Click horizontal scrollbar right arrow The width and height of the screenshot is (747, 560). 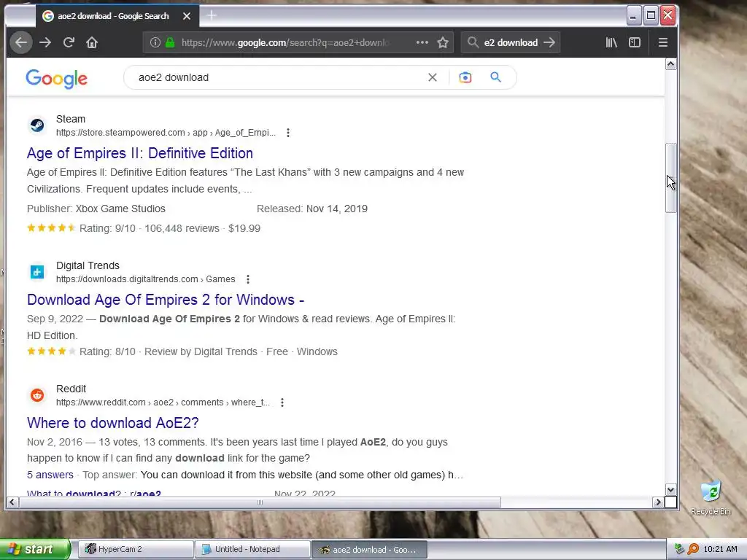coord(658,502)
